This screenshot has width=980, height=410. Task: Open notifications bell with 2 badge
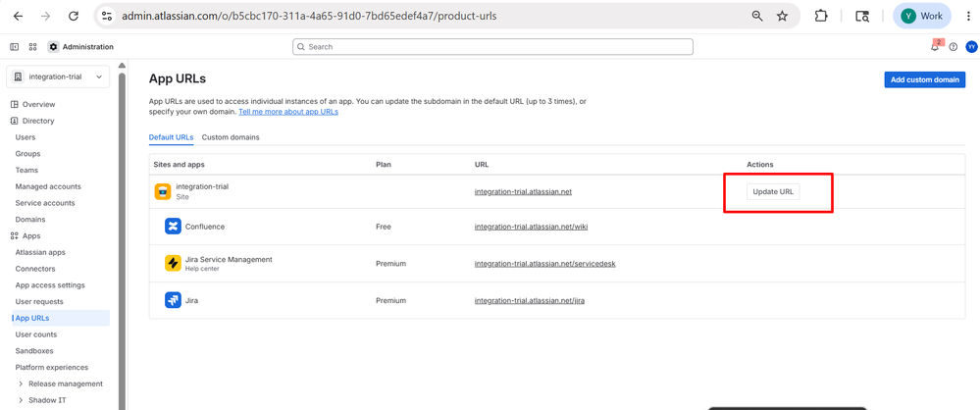click(935, 46)
